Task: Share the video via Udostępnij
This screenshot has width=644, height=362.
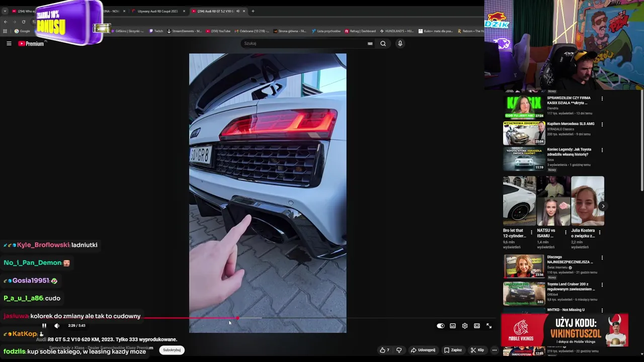Action: pyautogui.click(x=423, y=350)
